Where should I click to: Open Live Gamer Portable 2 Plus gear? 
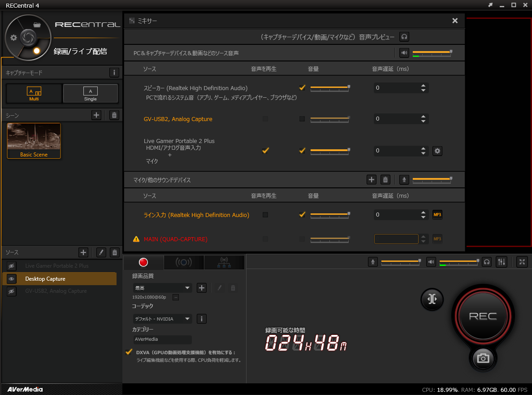[x=437, y=151]
